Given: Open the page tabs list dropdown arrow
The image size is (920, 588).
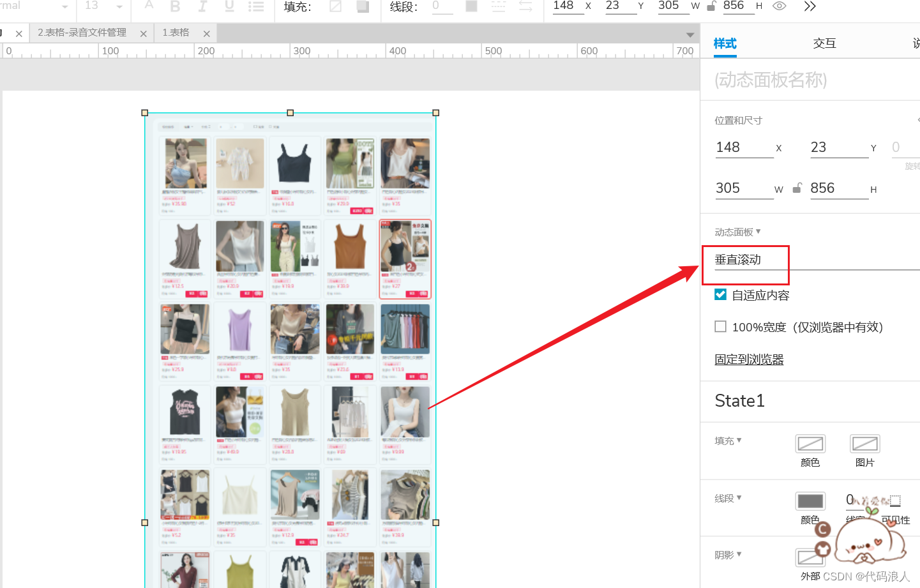Looking at the screenshot, I should [x=690, y=34].
